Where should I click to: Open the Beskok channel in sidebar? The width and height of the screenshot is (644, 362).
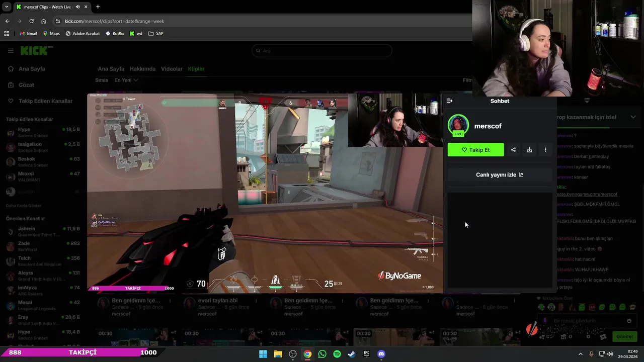click(x=43, y=162)
